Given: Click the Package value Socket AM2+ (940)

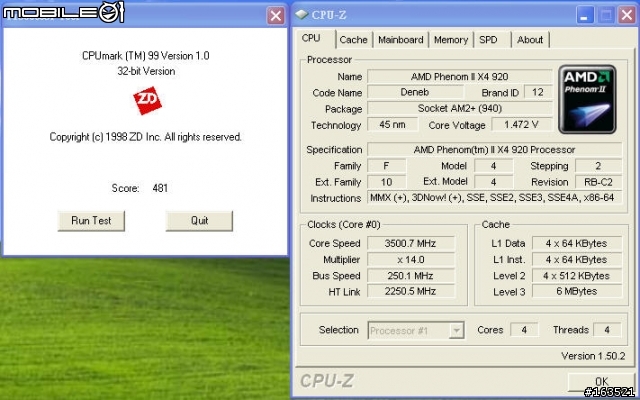Looking at the screenshot, I should coord(460,109).
